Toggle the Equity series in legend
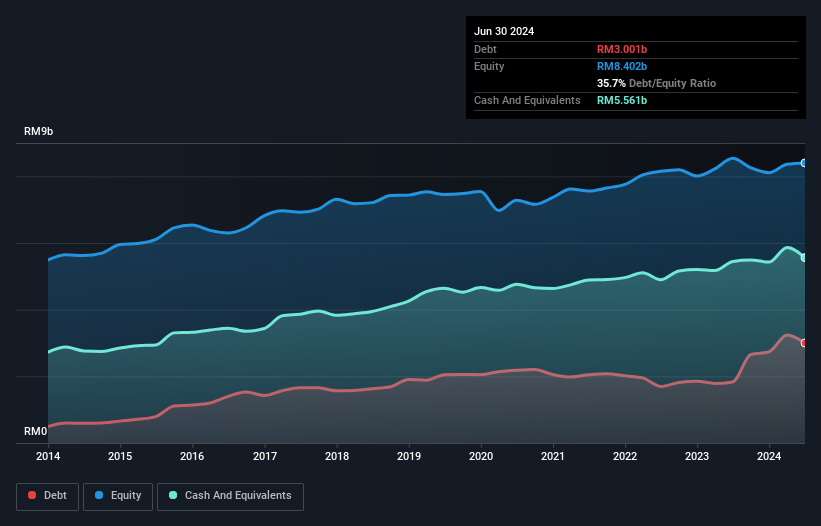The height and width of the screenshot is (526, 821). pyautogui.click(x=118, y=496)
